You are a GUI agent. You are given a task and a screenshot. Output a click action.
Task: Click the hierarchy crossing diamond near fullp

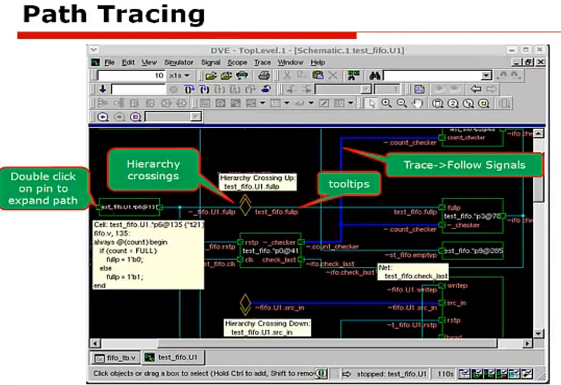coord(245,205)
